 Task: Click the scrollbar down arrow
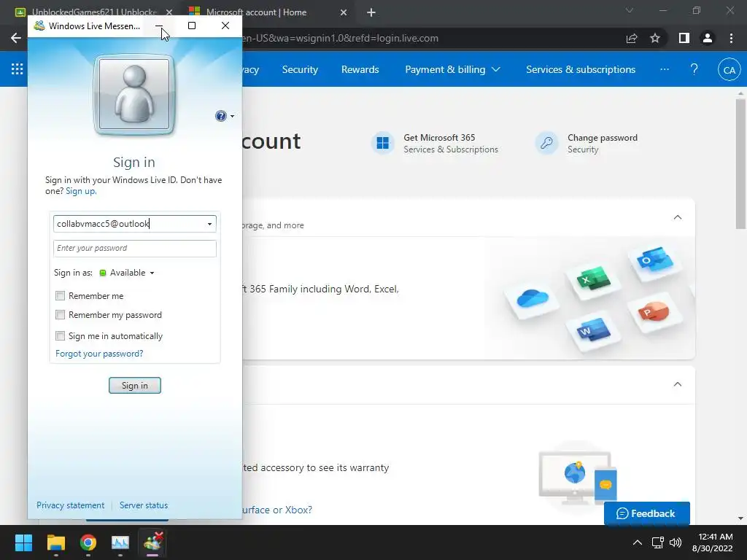click(740, 518)
